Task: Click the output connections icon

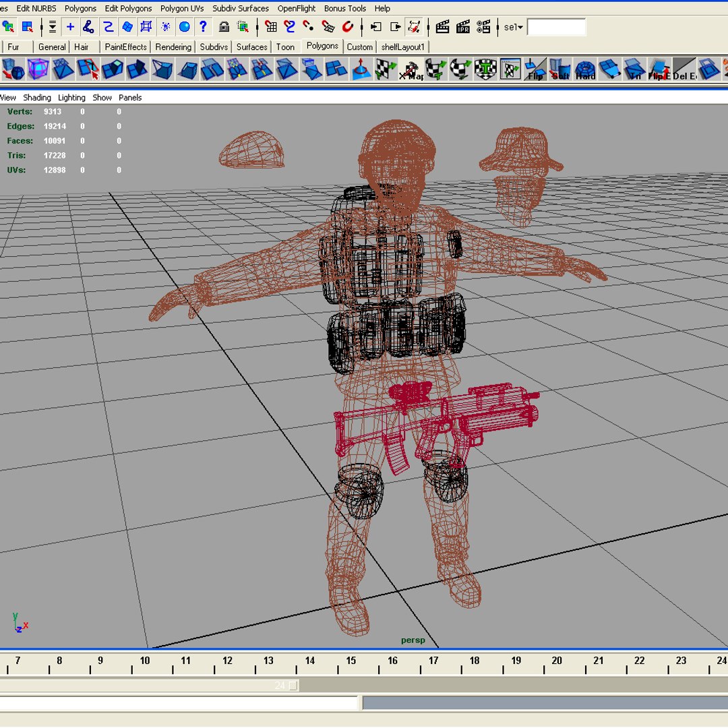Action: [x=395, y=27]
